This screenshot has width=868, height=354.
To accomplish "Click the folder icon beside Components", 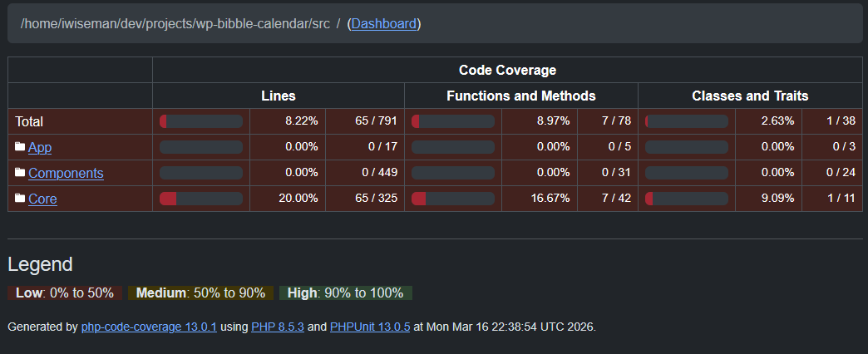I will pos(20,172).
